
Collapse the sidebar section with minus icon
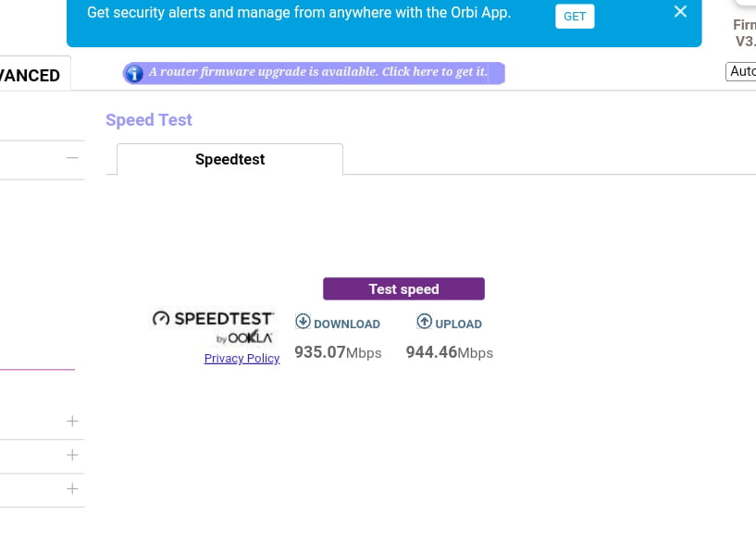coord(72,158)
